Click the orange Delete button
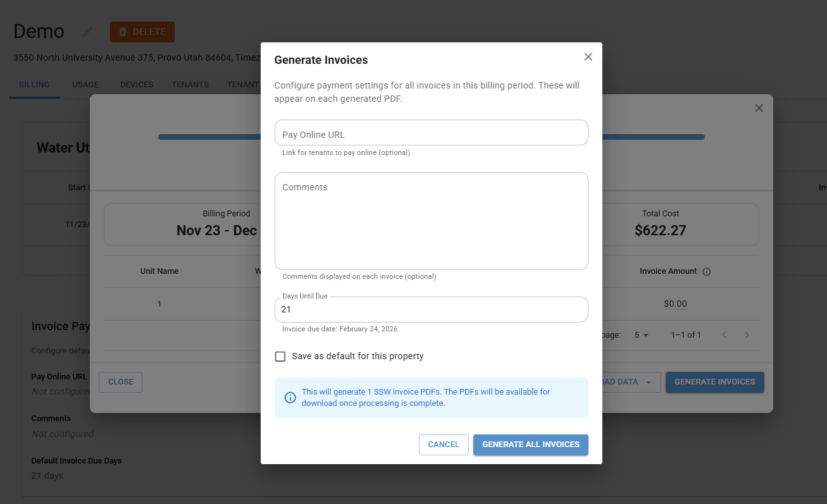Viewport: 827px width, 504px height. tap(142, 32)
